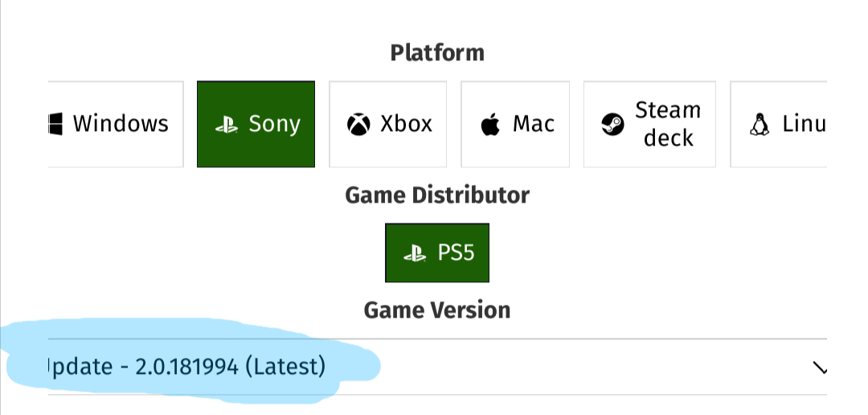Click the Game Distributor heading label
The width and height of the screenshot is (868, 415).
tap(437, 195)
